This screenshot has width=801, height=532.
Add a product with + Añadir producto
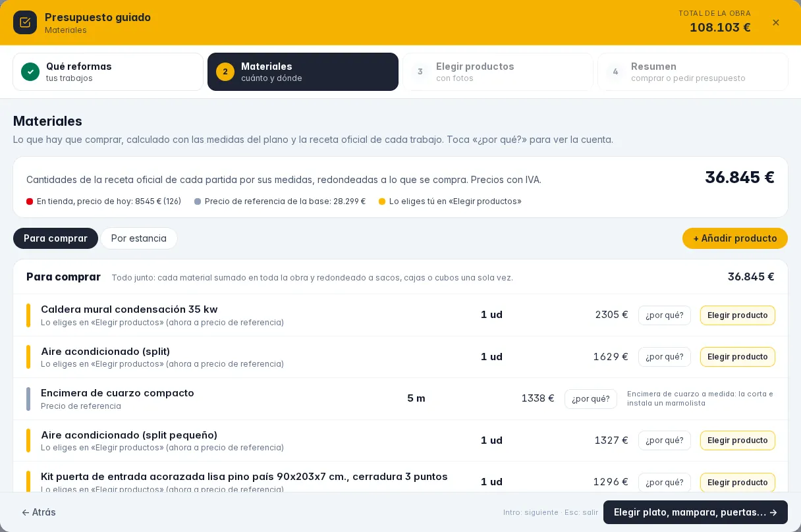coord(735,238)
